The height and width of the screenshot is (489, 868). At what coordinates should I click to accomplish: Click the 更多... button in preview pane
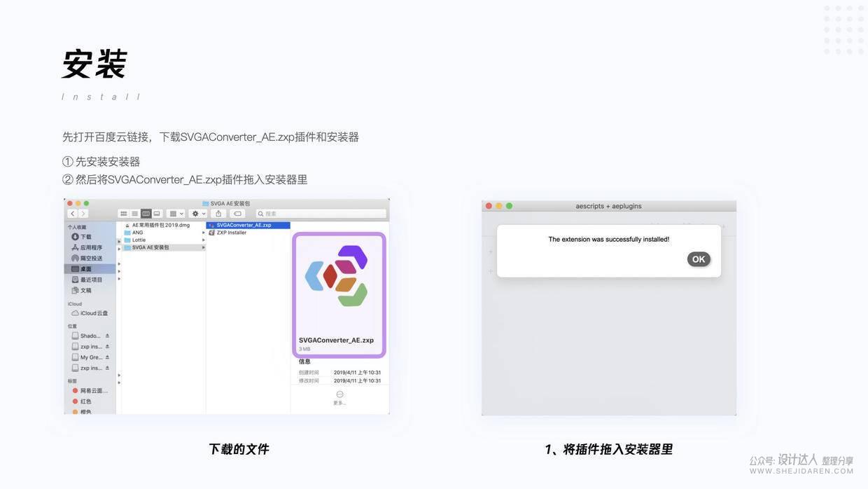(x=339, y=398)
